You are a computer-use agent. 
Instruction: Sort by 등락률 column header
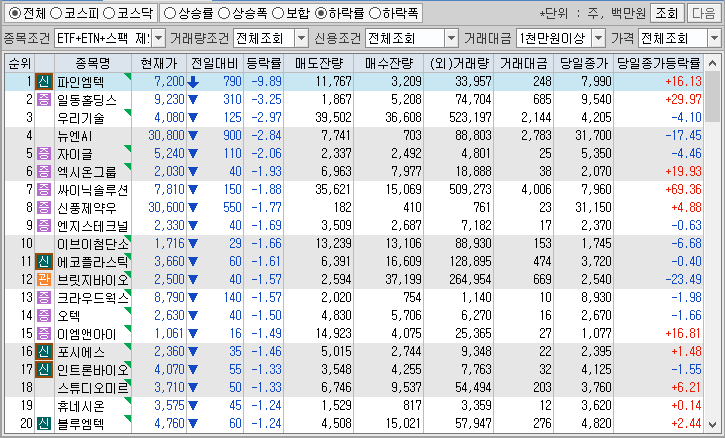pos(264,63)
